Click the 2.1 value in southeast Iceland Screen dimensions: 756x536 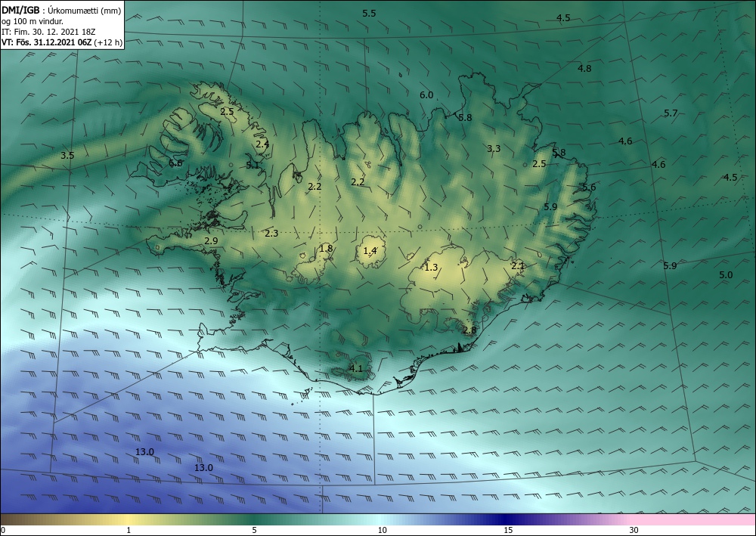[x=518, y=265]
